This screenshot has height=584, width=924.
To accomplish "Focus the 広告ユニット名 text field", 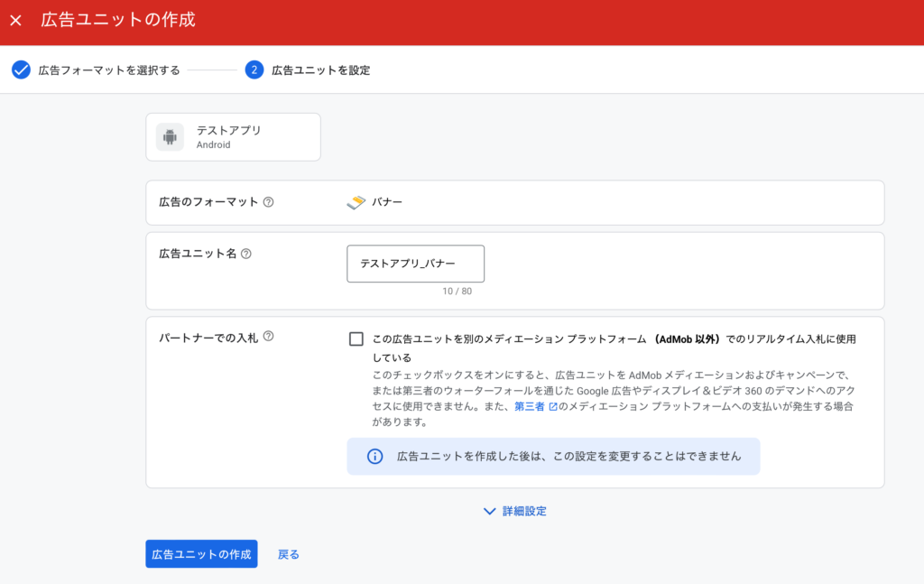I will 415,264.
